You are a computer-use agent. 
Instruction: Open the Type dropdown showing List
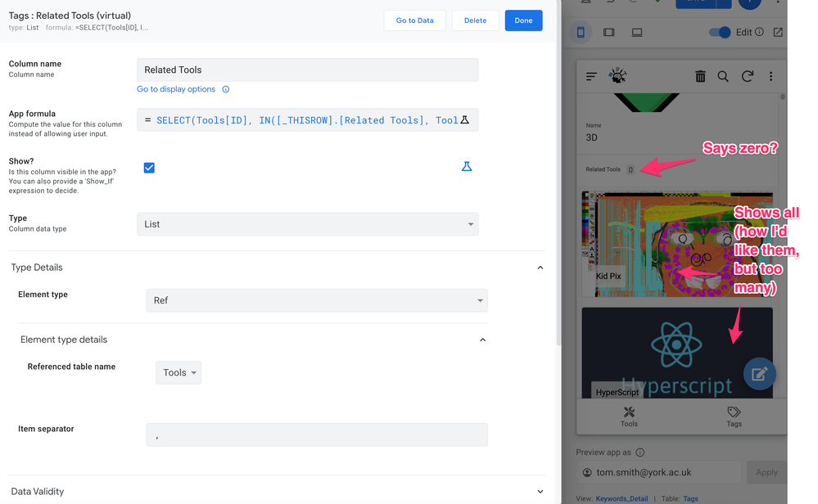pyautogui.click(x=307, y=224)
